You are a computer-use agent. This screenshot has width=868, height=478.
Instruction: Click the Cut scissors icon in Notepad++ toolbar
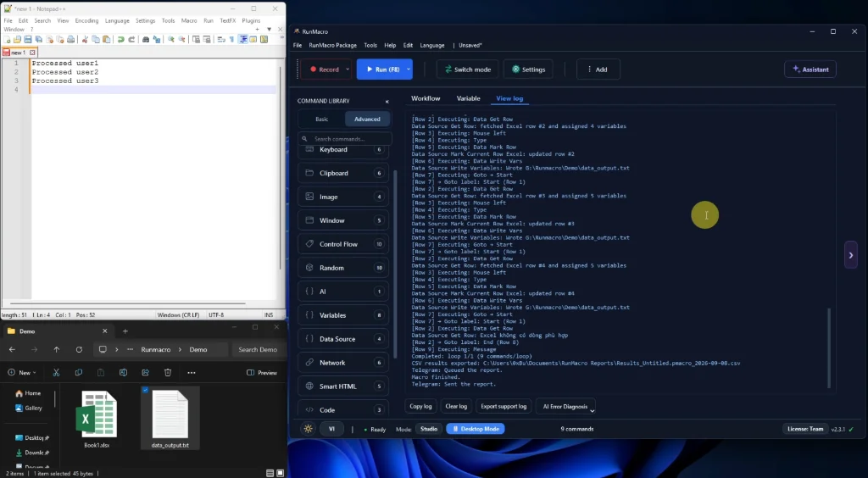[x=85, y=39]
